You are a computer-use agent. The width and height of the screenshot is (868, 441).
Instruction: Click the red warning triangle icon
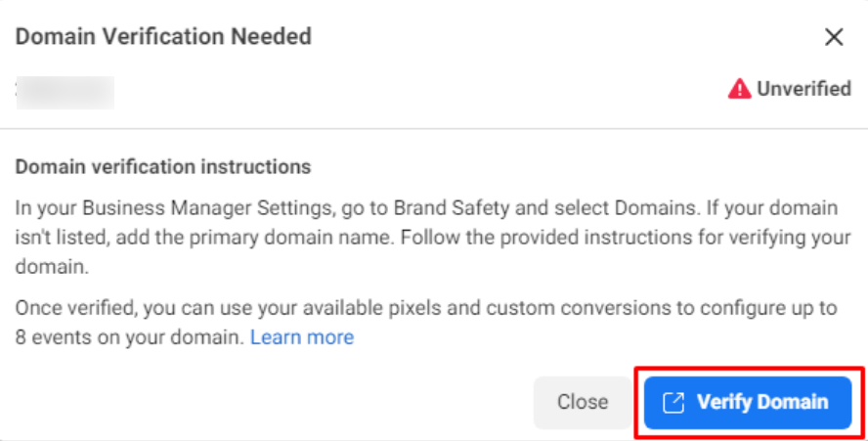(x=739, y=89)
